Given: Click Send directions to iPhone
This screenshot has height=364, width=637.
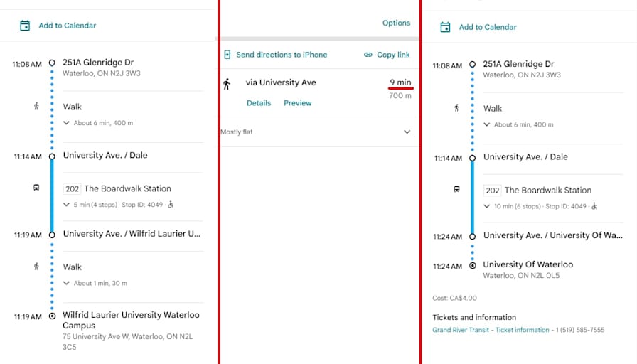Looking at the screenshot, I should click(x=282, y=55).
